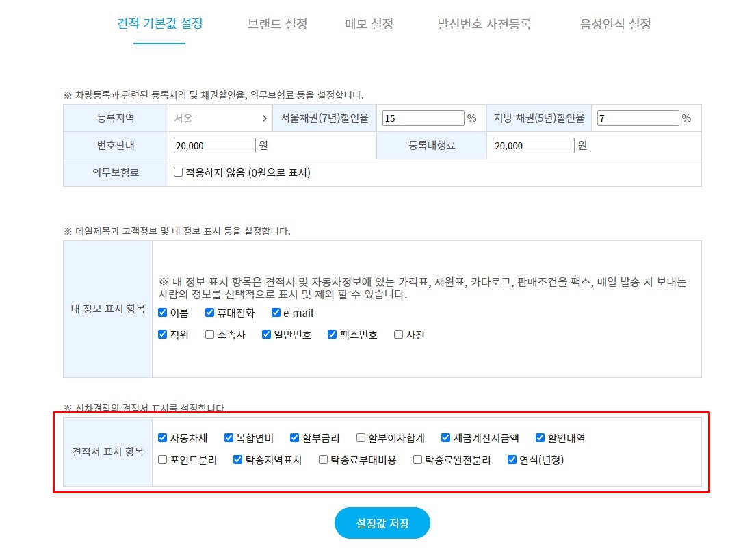
Task: Uncheck the 연식(년형) checkbox
Action: (x=512, y=460)
